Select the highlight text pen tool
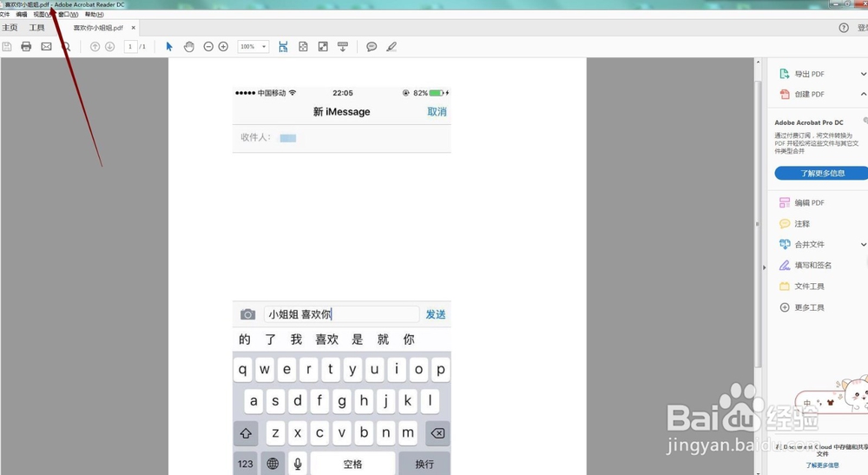This screenshot has height=475, width=868. pyautogui.click(x=391, y=47)
